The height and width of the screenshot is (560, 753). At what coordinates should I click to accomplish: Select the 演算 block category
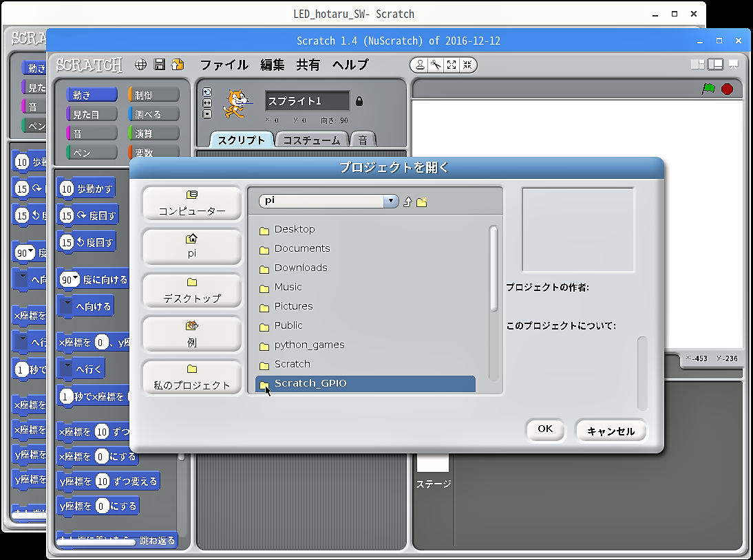[153, 133]
